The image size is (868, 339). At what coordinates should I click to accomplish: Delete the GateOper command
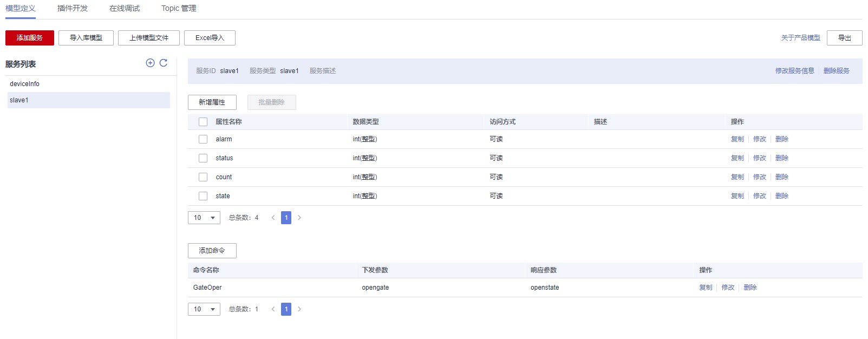pos(750,288)
